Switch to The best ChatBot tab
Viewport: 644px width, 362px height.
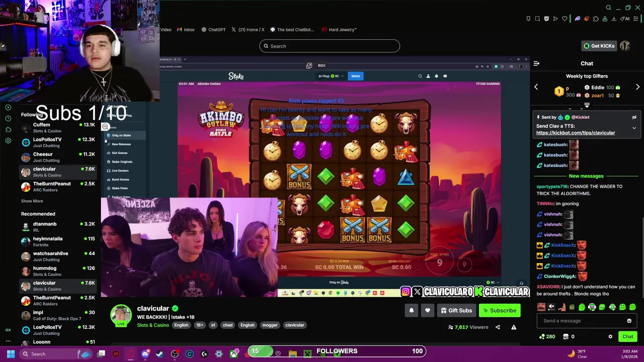292,30
